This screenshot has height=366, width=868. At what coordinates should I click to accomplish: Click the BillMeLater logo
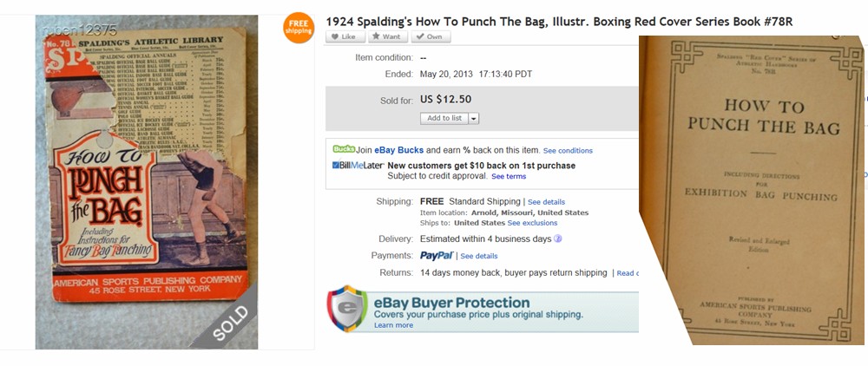(358, 165)
